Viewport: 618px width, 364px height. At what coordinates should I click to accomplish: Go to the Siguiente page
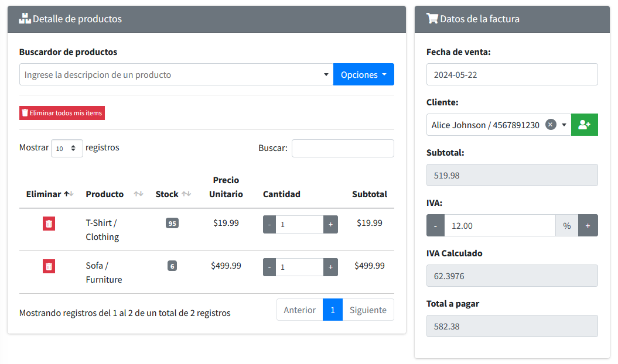pyautogui.click(x=368, y=310)
